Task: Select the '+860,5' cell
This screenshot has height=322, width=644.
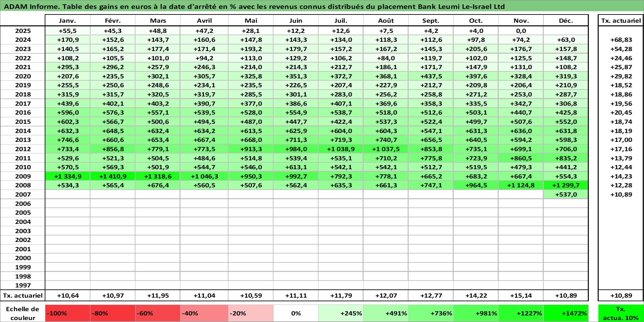Action: (x=521, y=158)
